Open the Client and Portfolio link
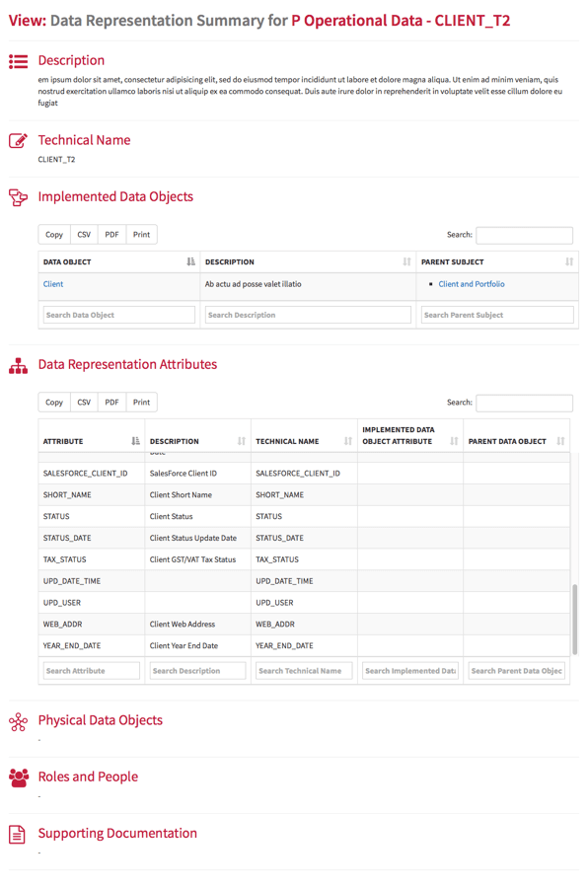The image size is (588, 888). (x=472, y=284)
